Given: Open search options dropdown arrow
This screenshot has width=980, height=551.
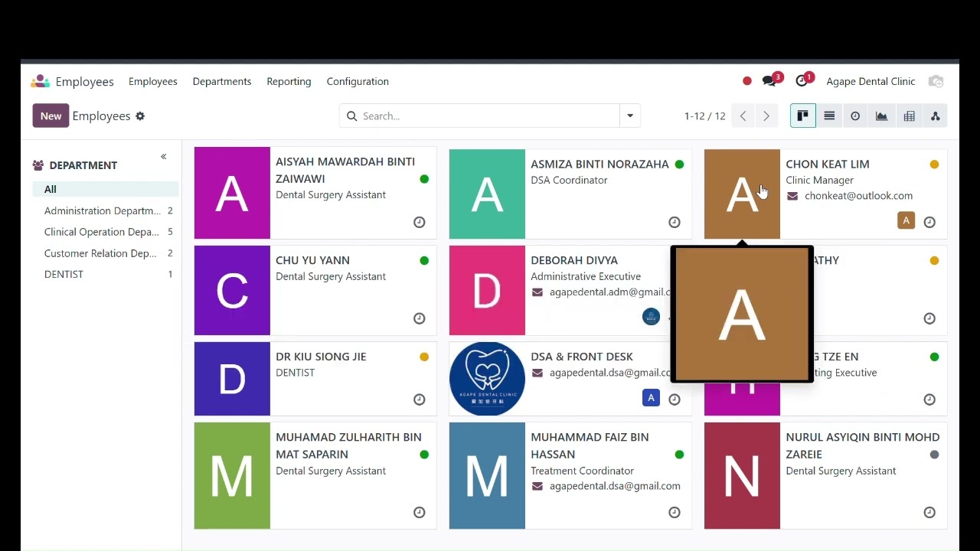Looking at the screenshot, I should click(x=630, y=116).
